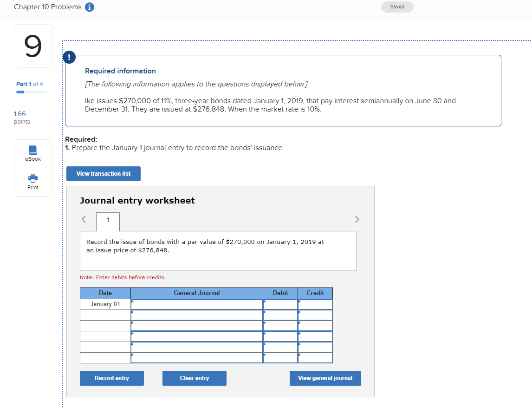Open the eBook resource
Image resolution: width=532 pixels, height=408 pixels.
pos(33,153)
